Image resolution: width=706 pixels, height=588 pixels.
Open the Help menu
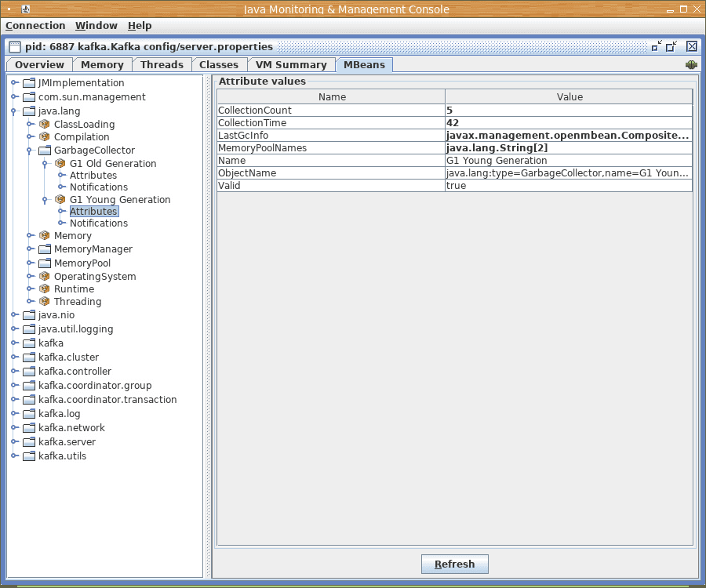click(x=140, y=26)
